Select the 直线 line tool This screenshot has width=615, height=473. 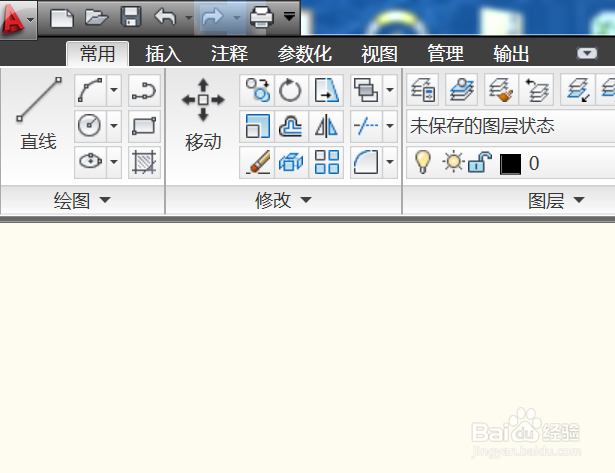[38, 114]
